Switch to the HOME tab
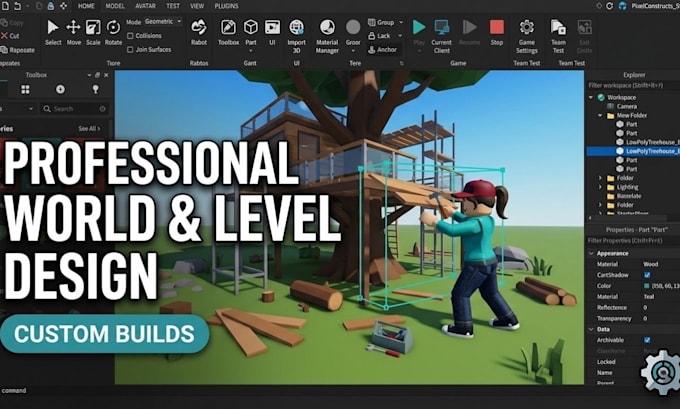 (86, 6)
